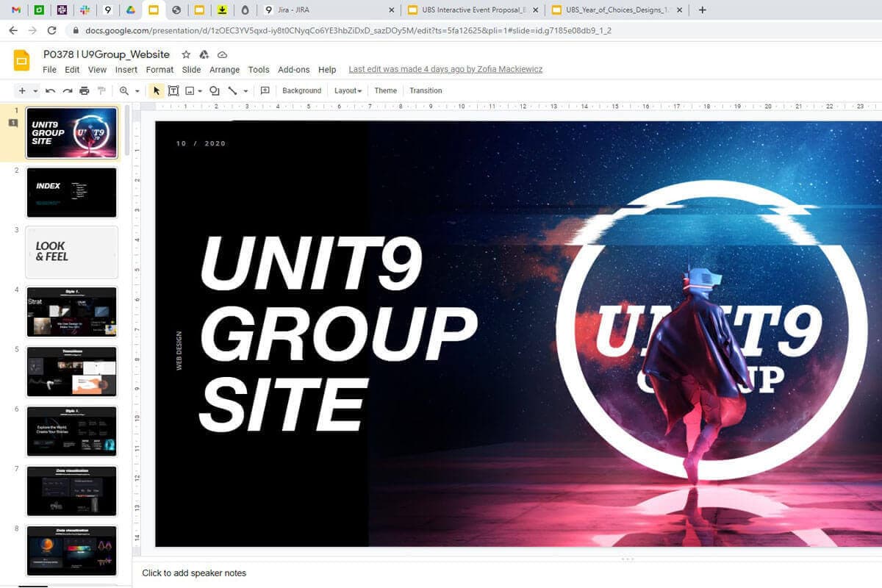Star the P0378 presentation
Image resolution: width=882 pixels, height=588 pixels.
[x=186, y=54]
